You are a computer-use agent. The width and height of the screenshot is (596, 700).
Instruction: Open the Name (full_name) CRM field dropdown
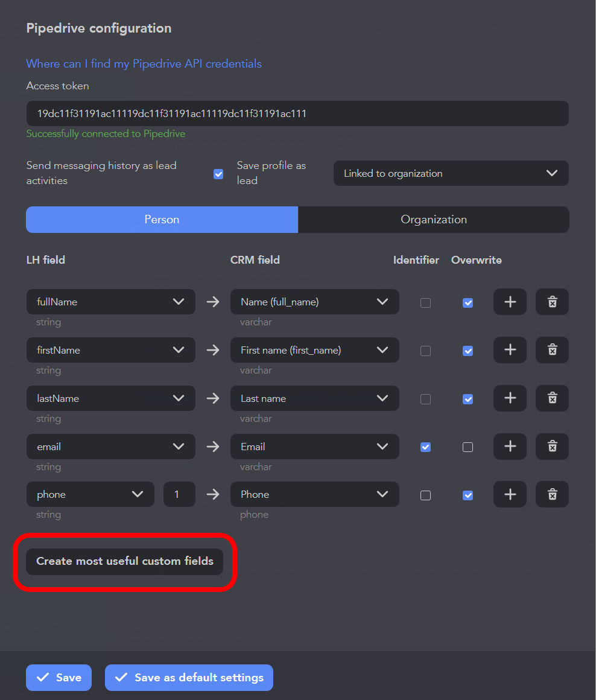click(x=314, y=302)
